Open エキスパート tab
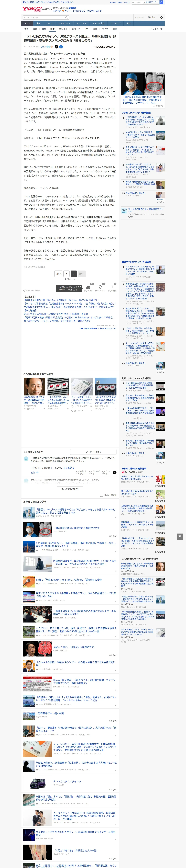Viewport: 186px width, 868px height. coord(64,24)
